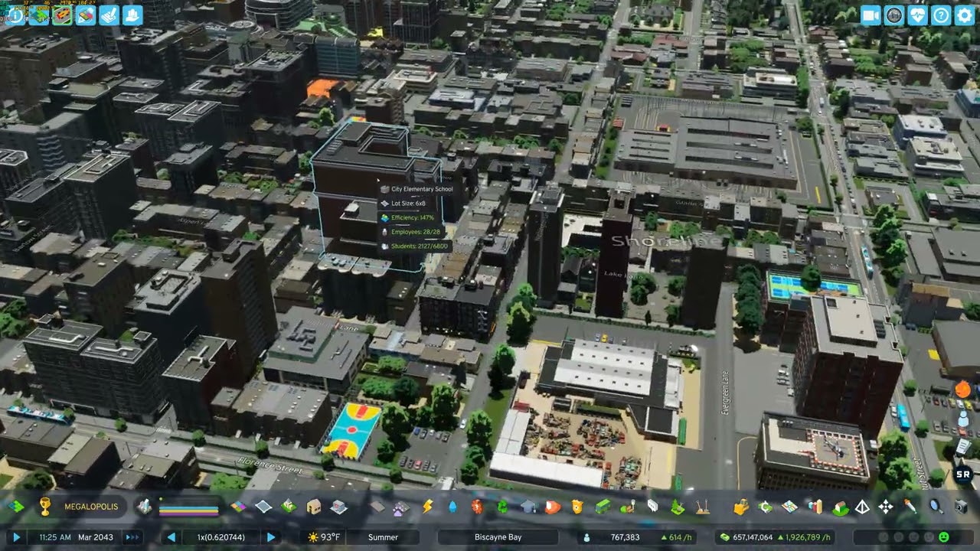The height and width of the screenshot is (551, 980).
Task: Open the citizen happiness smiley indicator
Action: pos(943,537)
